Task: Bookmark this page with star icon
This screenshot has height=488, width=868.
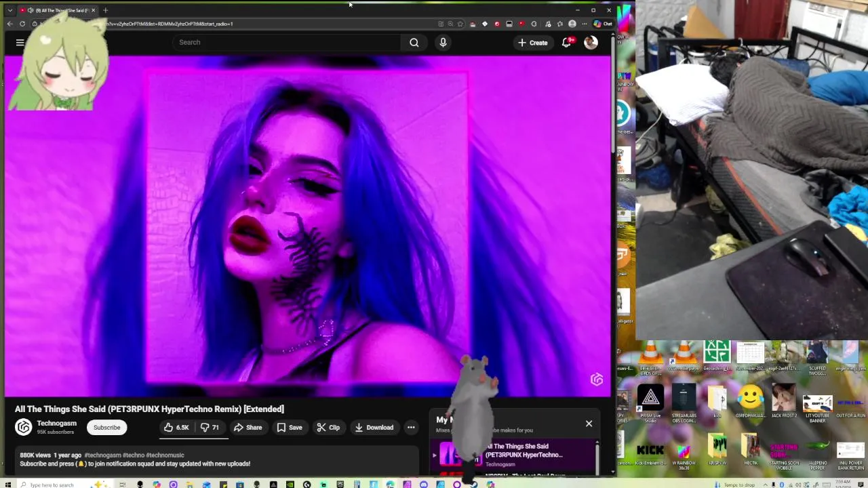Action: (460, 24)
